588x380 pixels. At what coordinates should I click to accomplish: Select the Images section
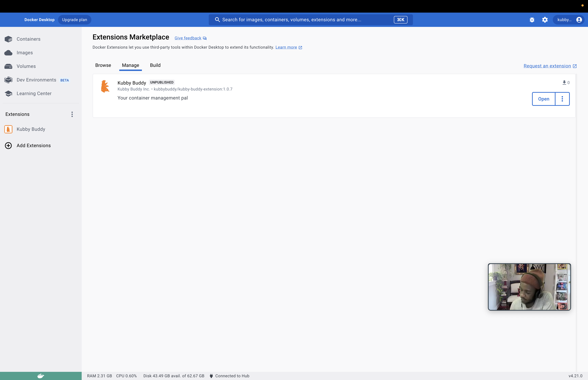coord(25,52)
